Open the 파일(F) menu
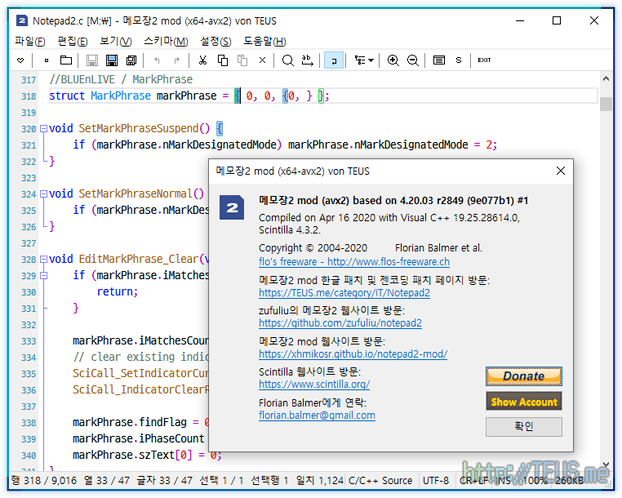Image resolution: width=622 pixels, height=498 pixels. click(x=30, y=41)
